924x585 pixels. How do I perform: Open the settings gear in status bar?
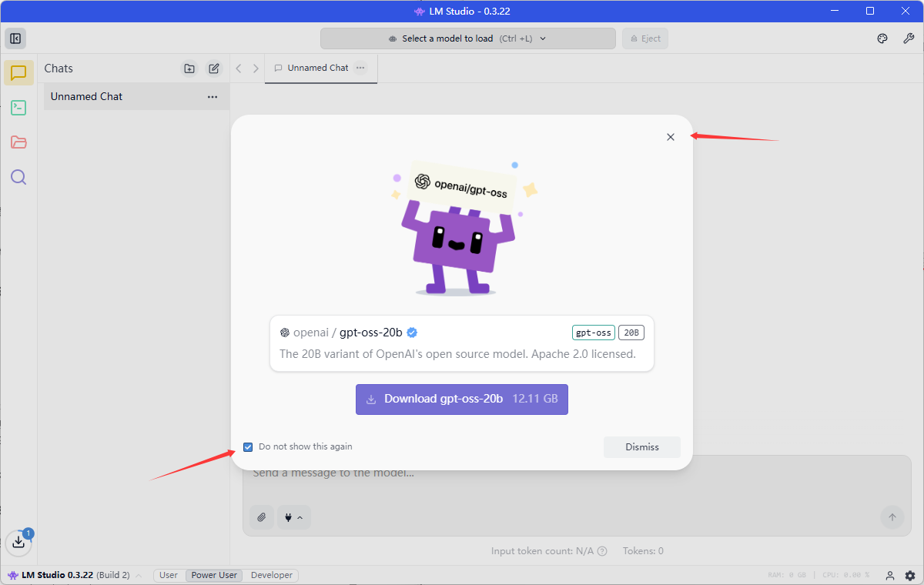[910, 576]
